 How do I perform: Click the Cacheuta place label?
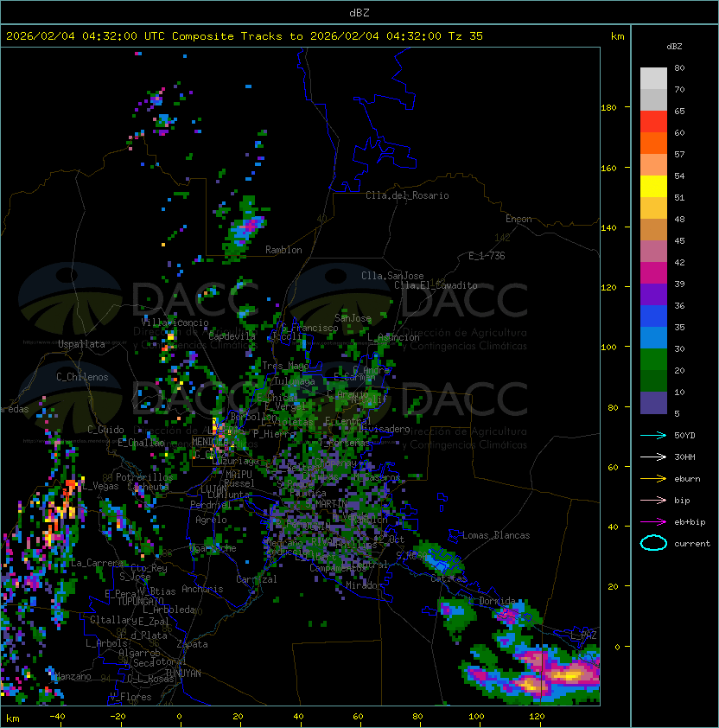click(148, 487)
